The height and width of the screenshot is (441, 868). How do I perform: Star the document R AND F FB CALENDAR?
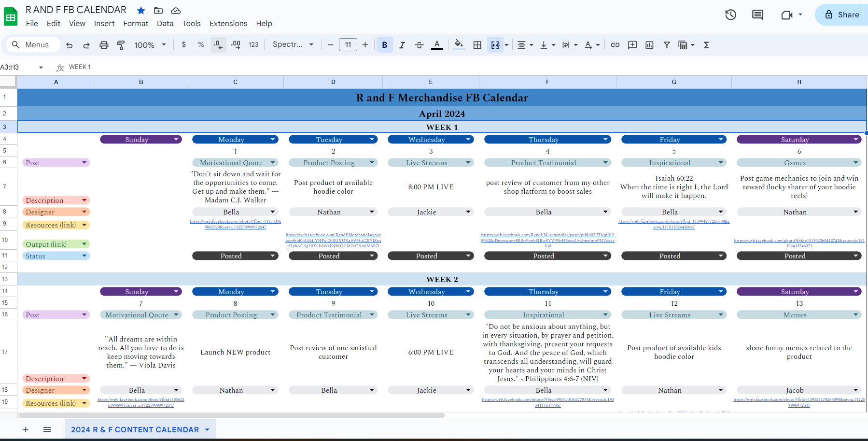[141, 10]
